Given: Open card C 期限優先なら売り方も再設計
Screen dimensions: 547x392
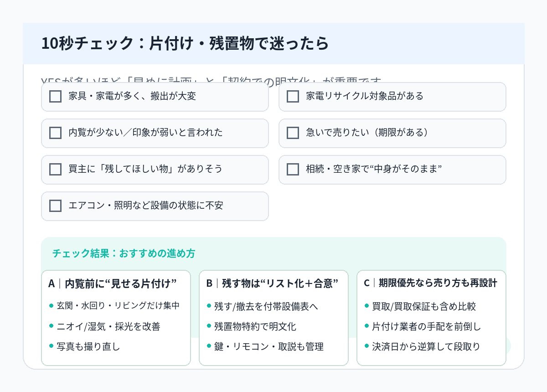Looking at the screenshot, I should tap(430, 283).
